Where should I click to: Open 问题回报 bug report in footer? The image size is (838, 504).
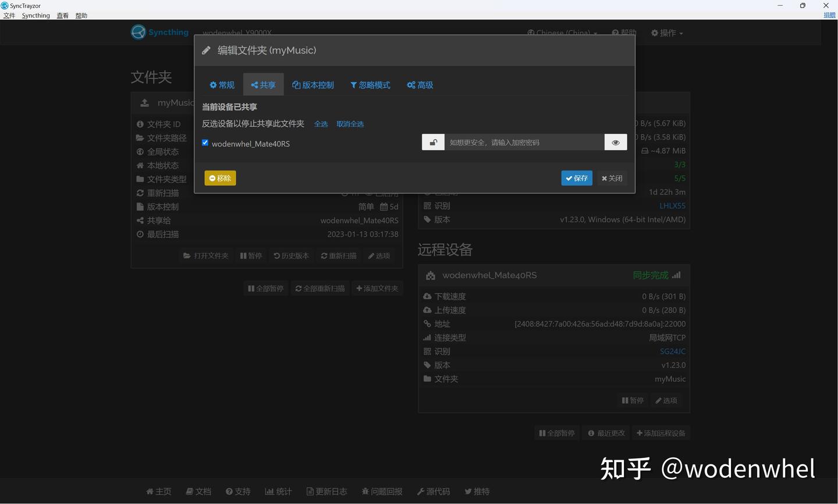coord(382,491)
